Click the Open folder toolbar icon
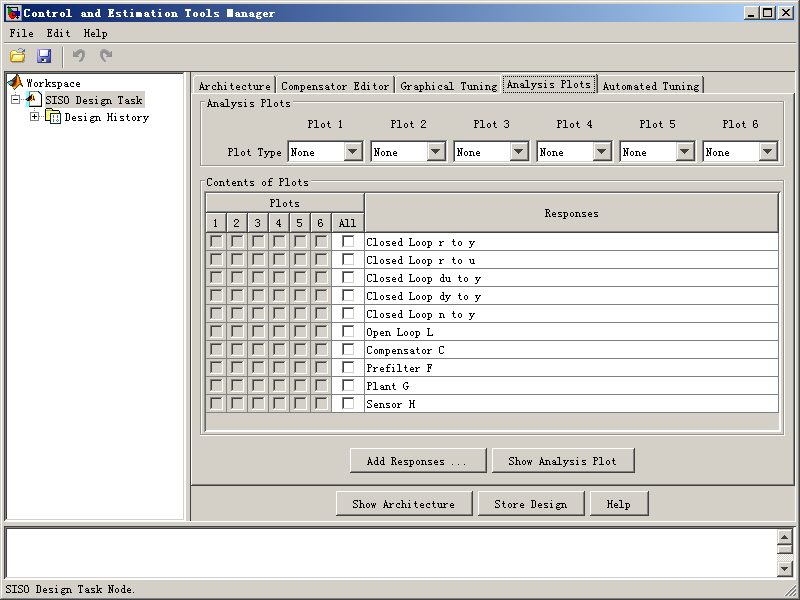 coord(18,55)
